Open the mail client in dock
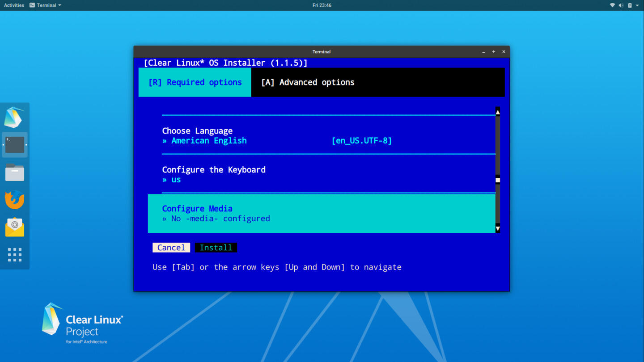 pos(15,227)
